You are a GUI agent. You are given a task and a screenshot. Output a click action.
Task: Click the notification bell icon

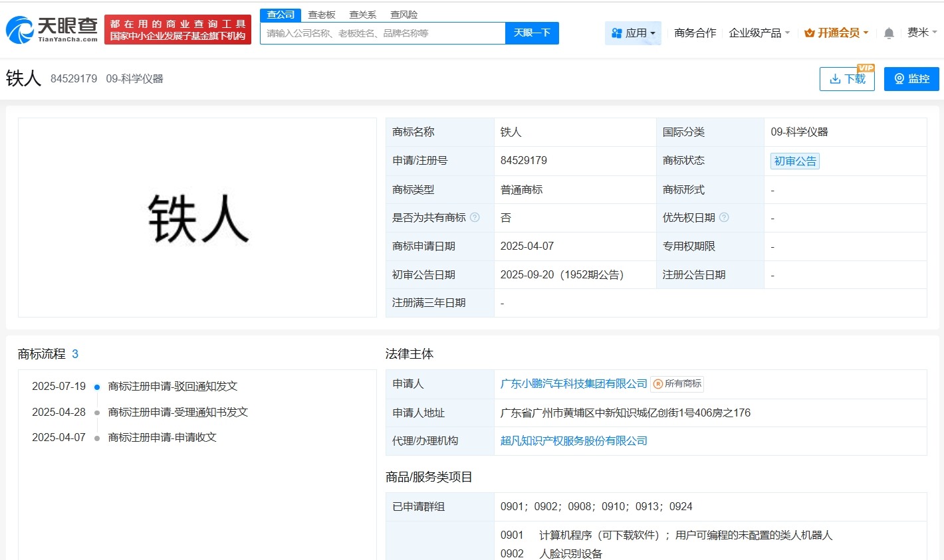coord(889,32)
